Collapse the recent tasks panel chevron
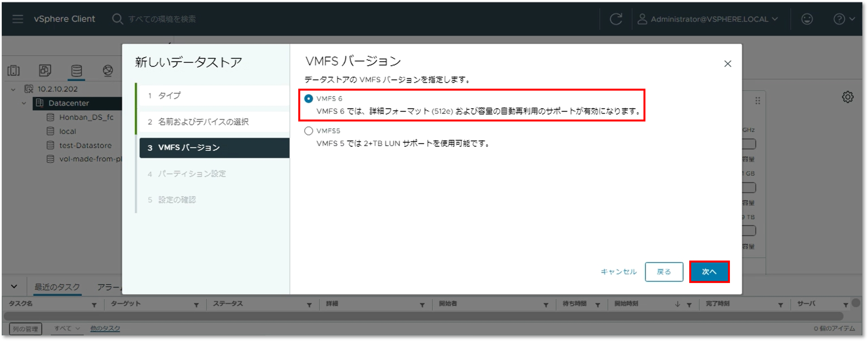868x341 pixels. (14, 287)
